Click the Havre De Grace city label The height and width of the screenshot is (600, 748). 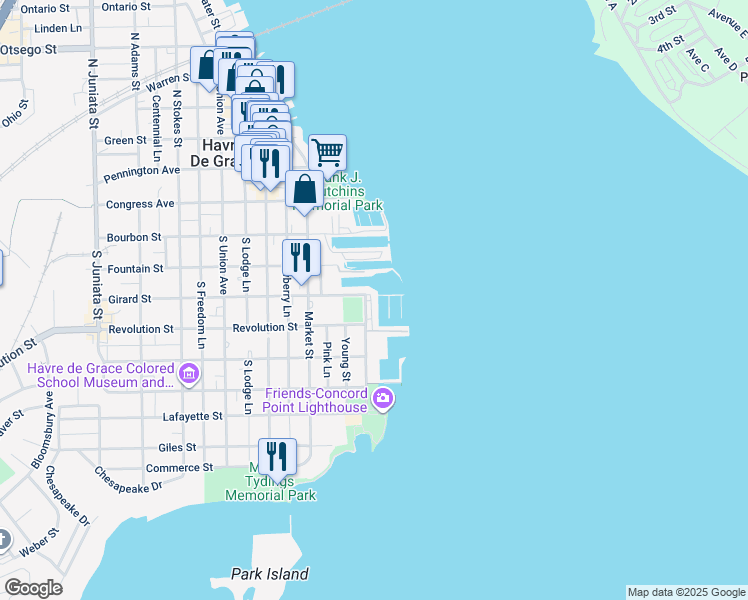[x=213, y=153]
